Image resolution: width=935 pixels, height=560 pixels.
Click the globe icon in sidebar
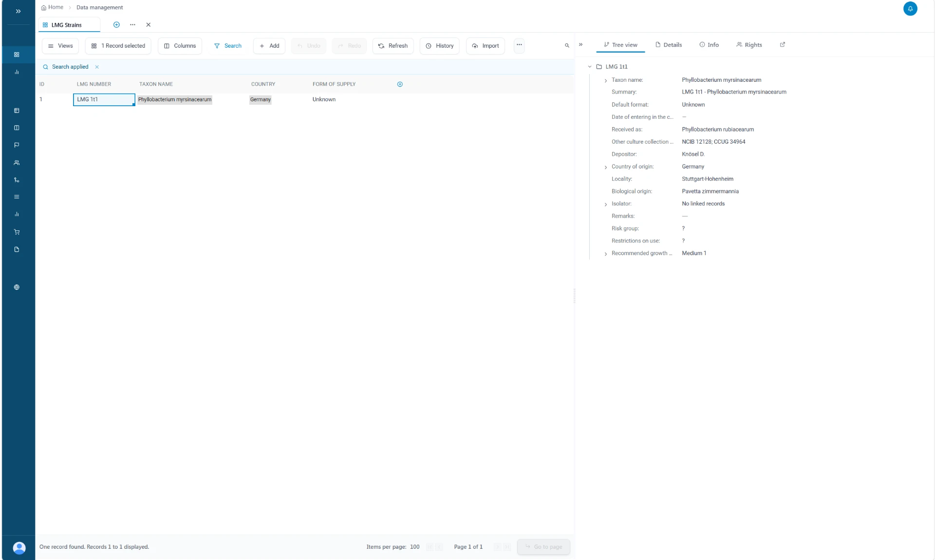[17, 287]
